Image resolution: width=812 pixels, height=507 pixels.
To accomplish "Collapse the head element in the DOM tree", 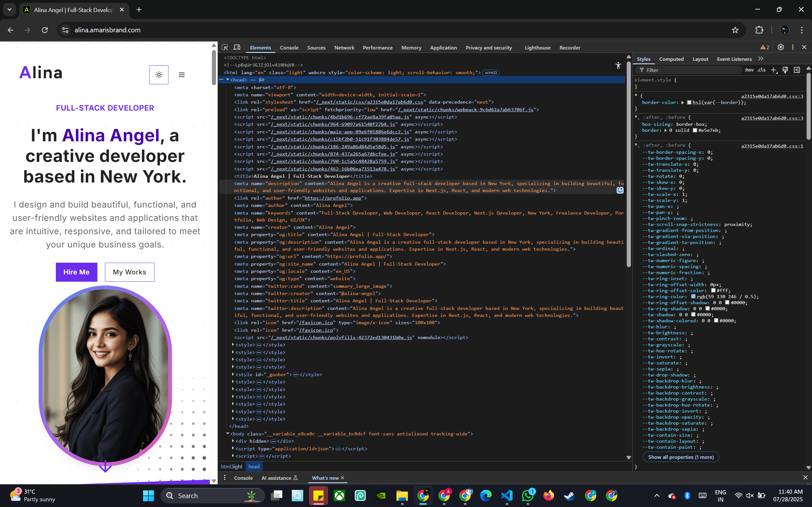I will tap(228, 80).
